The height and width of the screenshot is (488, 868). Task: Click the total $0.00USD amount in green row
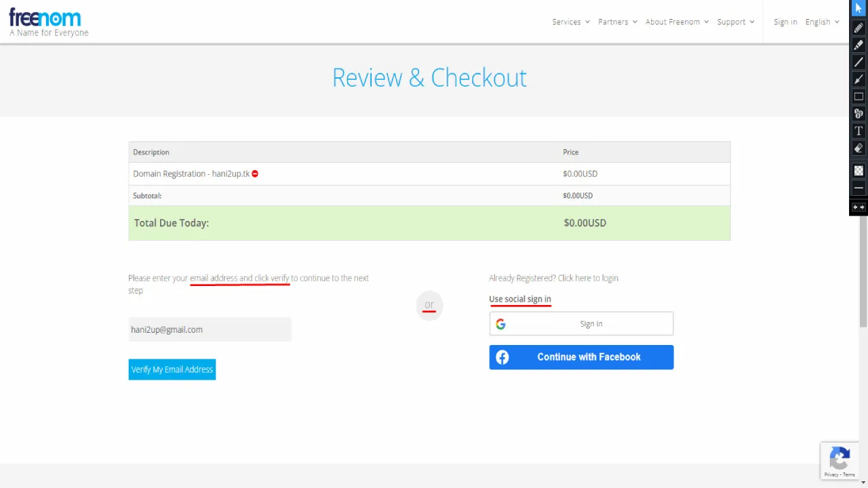tap(585, 223)
